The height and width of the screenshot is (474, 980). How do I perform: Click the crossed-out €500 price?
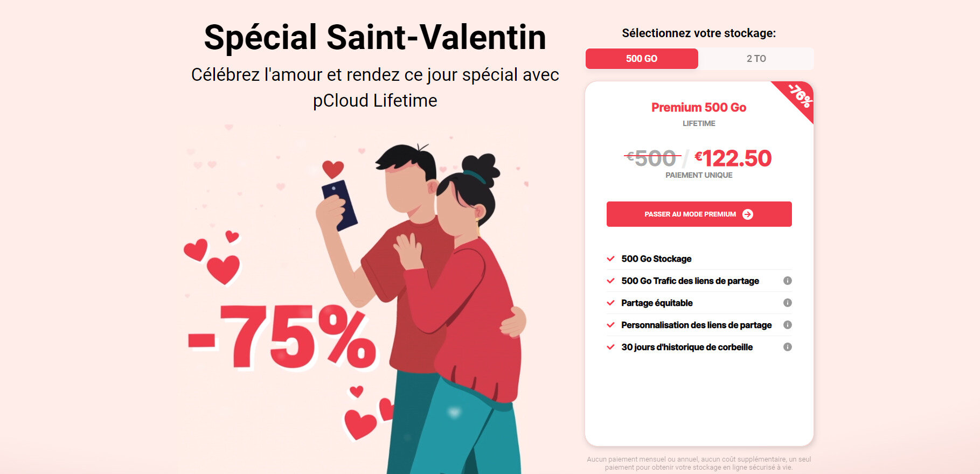(651, 158)
